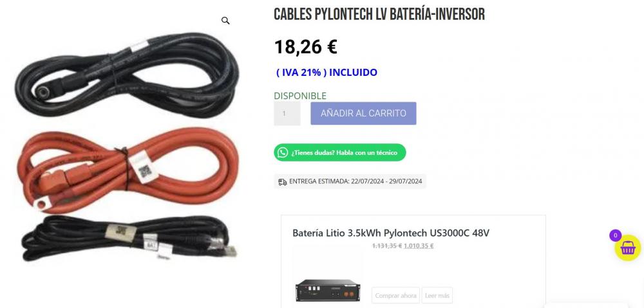Click the delivery truck icon

(x=282, y=182)
